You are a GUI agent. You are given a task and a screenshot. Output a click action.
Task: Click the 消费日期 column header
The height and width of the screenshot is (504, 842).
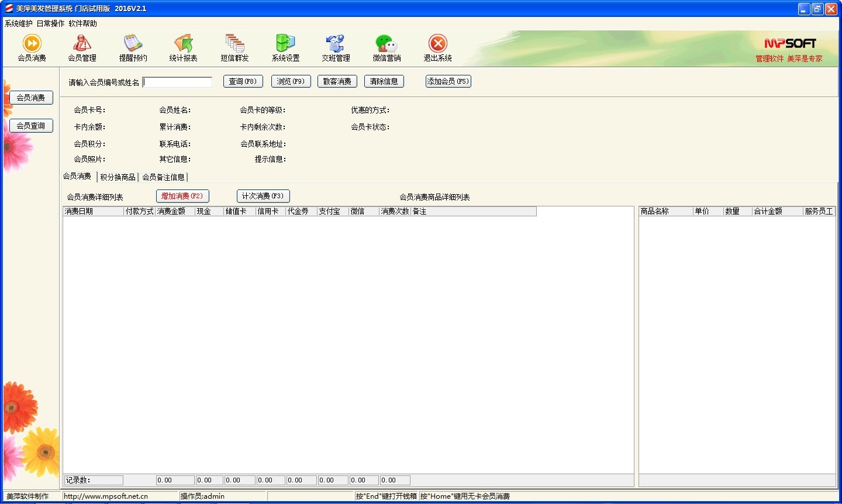point(94,211)
